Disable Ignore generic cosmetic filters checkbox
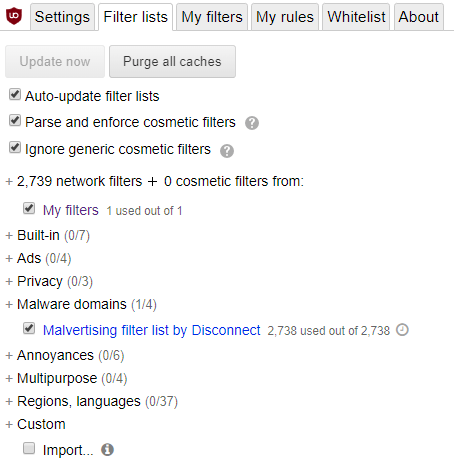Screen dimensions: 454x463 coord(15,147)
